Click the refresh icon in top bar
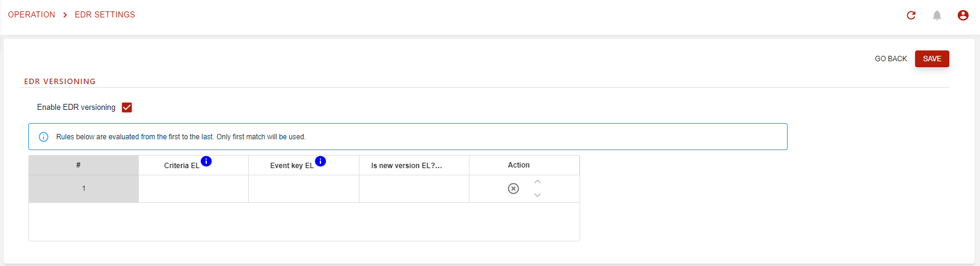Viewport: 980px width, 266px height. 911,15
